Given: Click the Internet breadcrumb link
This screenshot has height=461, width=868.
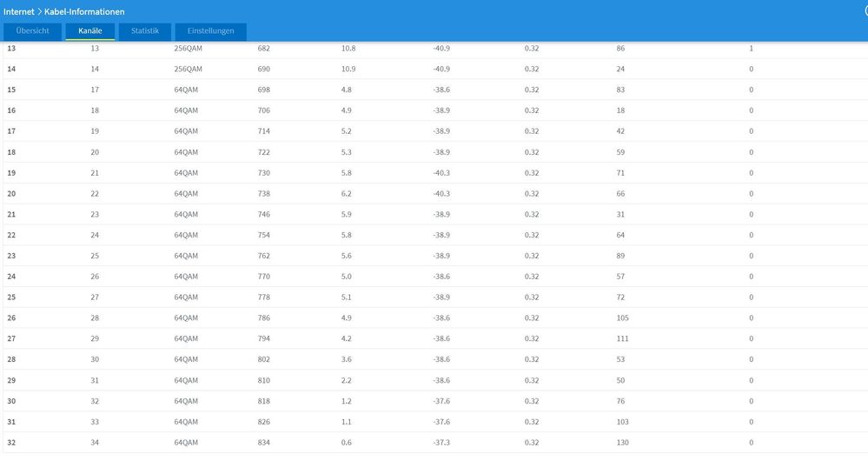Looking at the screenshot, I should coord(19,11).
